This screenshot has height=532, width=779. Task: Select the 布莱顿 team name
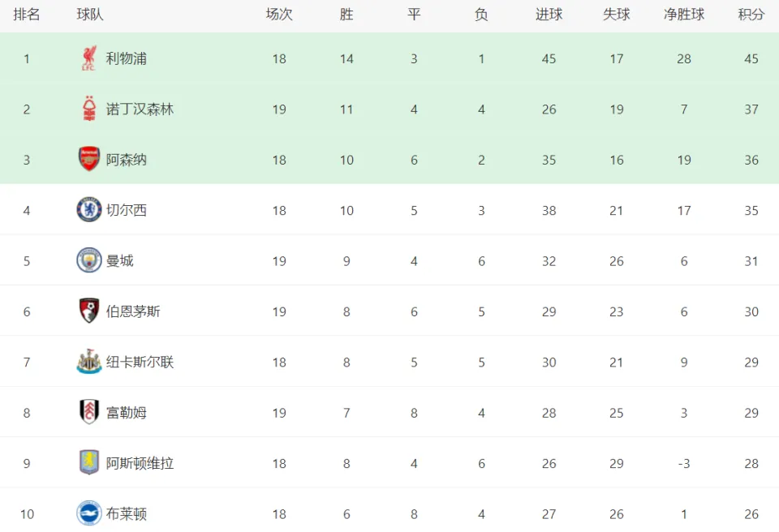(x=127, y=513)
